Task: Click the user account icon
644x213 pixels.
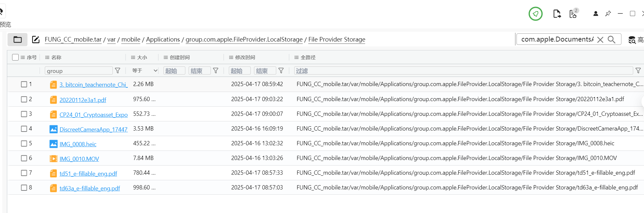Action: 596,14
